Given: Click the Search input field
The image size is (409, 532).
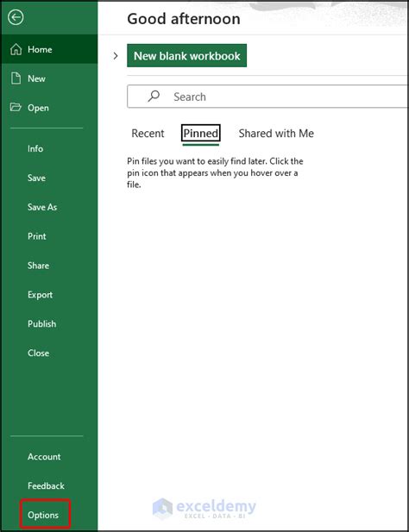Looking at the screenshot, I should (267, 97).
